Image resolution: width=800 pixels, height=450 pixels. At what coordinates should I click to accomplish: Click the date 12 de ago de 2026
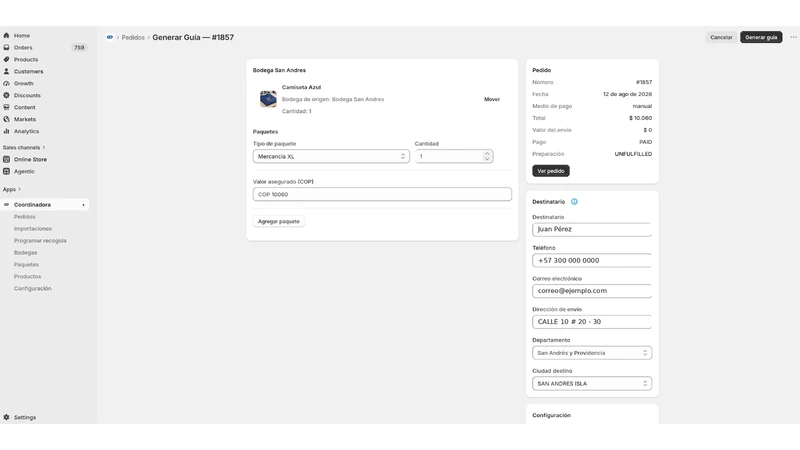pyautogui.click(x=628, y=94)
